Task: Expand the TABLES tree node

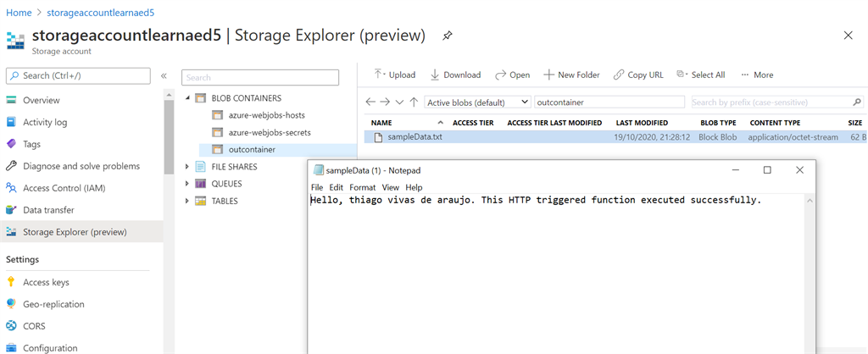Action: pyautogui.click(x=187, y=201)
